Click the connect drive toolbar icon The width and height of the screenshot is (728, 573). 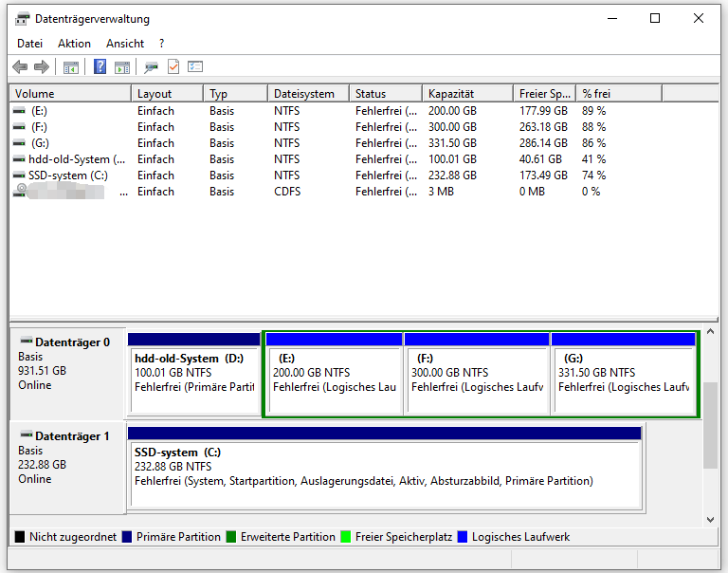(151, 66)
